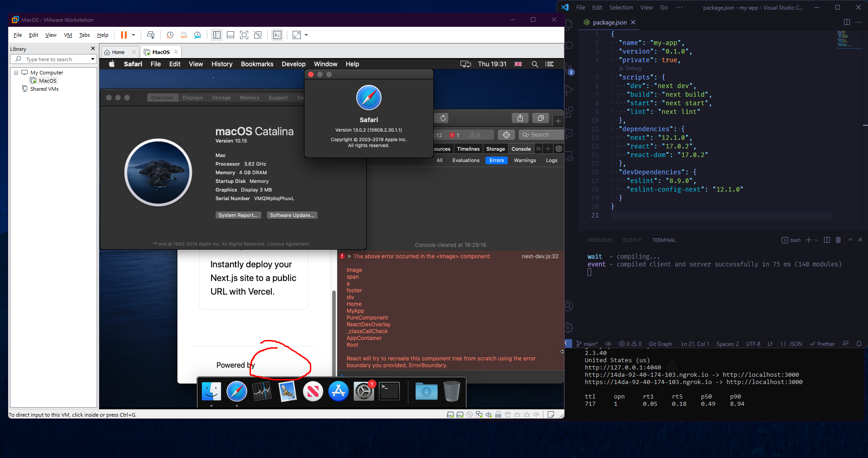
Task: Open Run and Debug in the activity bar
Action: pyautogui.click(x=569, y=90)
